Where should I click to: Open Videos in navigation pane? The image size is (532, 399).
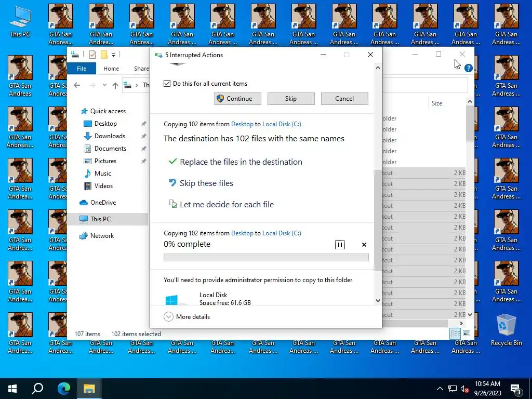(98, 186)
